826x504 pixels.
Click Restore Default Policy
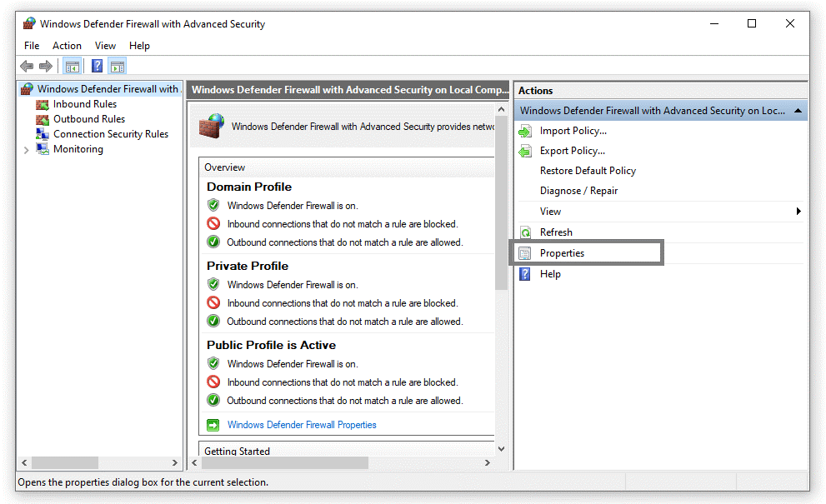coord(588,171)
